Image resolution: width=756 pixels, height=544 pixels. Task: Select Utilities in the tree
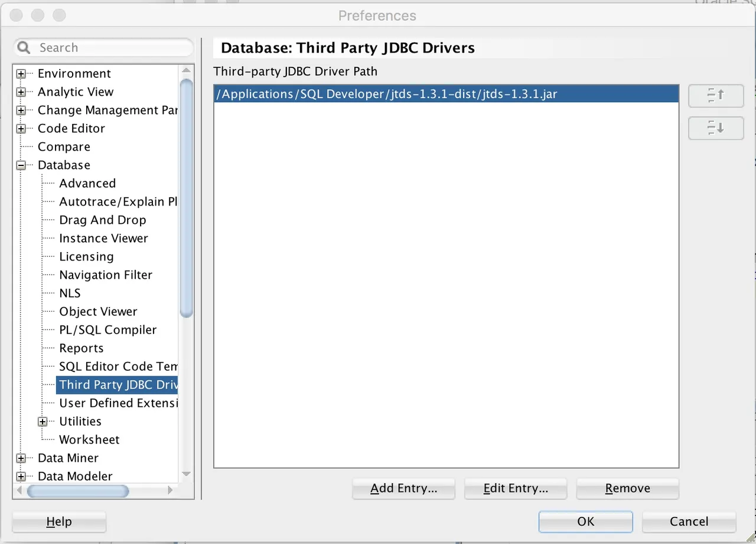pyautogui.click(x=80, y=422)
